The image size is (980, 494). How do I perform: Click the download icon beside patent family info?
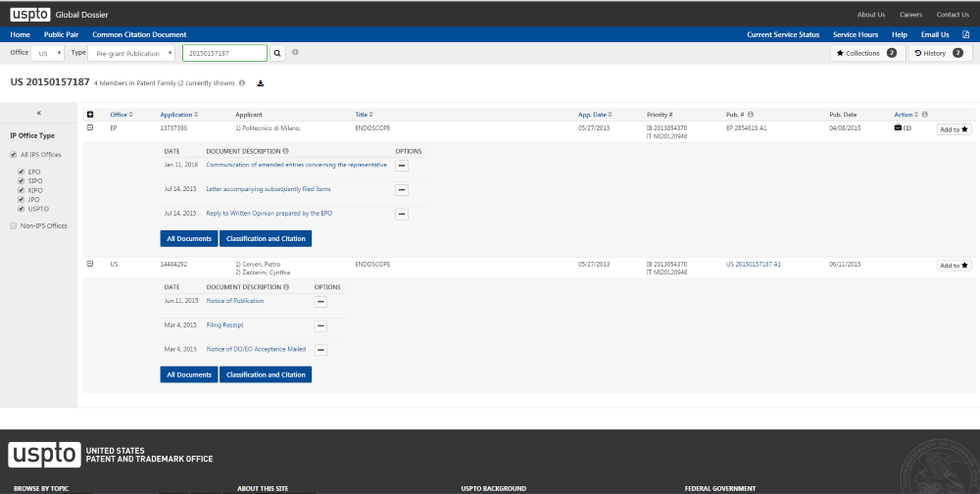click(x=261, y=83)
